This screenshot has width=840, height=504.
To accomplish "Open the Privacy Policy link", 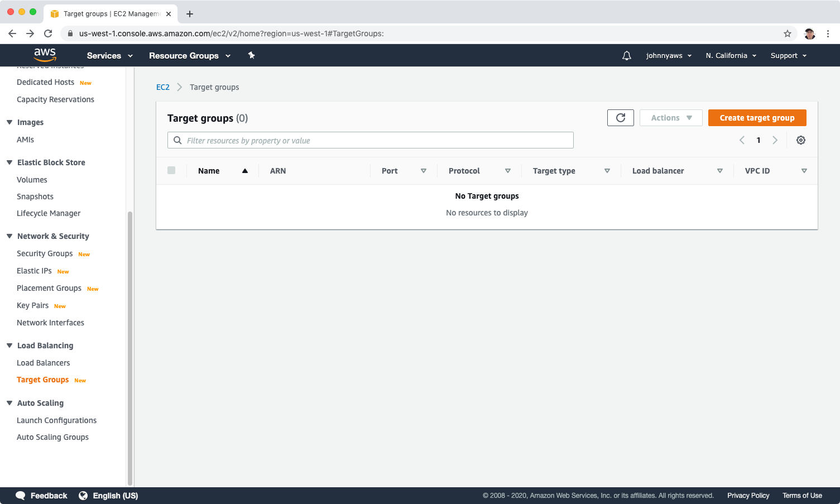I will pos(748,496).
